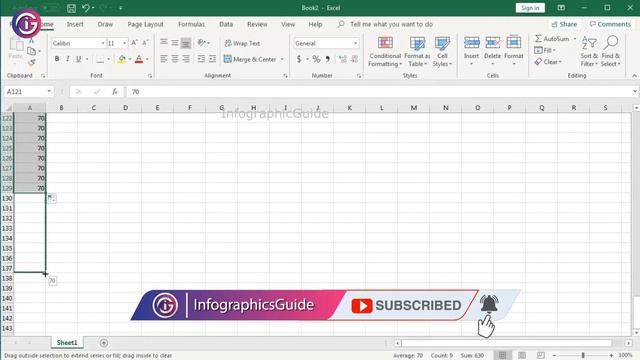Center text horizontally icon
Viewport: 640px width, 360px height.
tap(175, 59)
